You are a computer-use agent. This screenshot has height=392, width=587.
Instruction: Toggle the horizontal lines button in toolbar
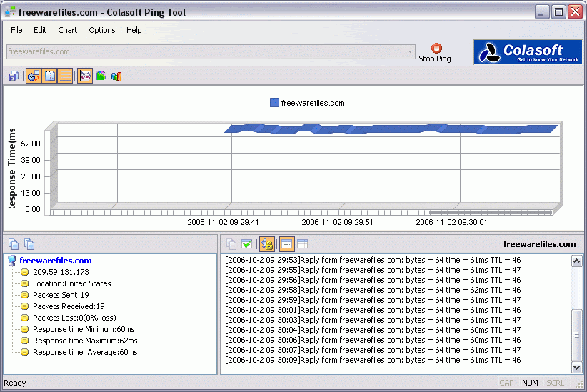point(66,76)
